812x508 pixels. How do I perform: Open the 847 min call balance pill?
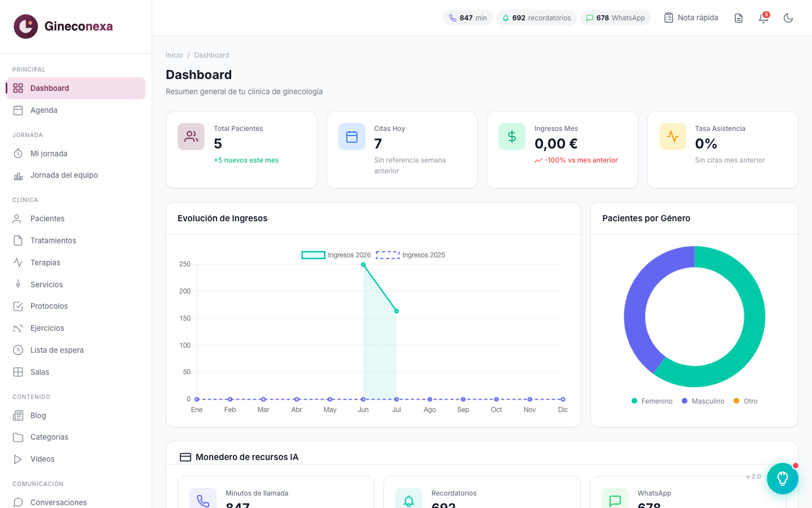pos(468,18)
